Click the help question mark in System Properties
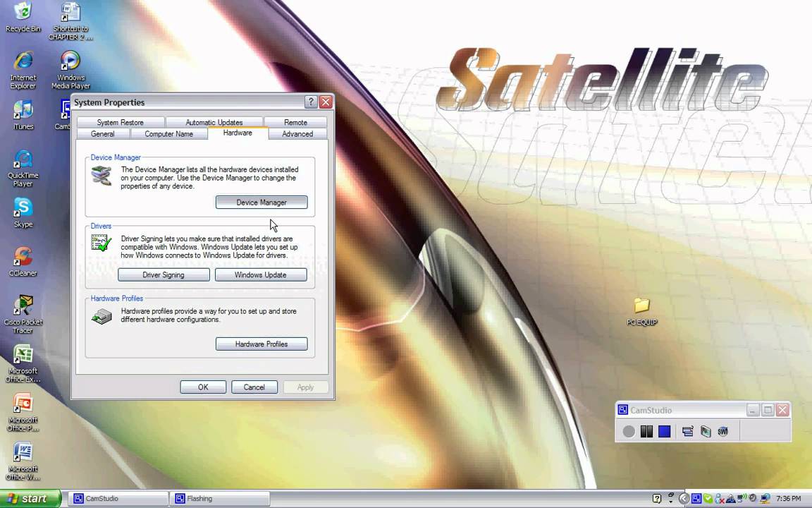Viewport: 812px width, 508px height. pos(311,102)
